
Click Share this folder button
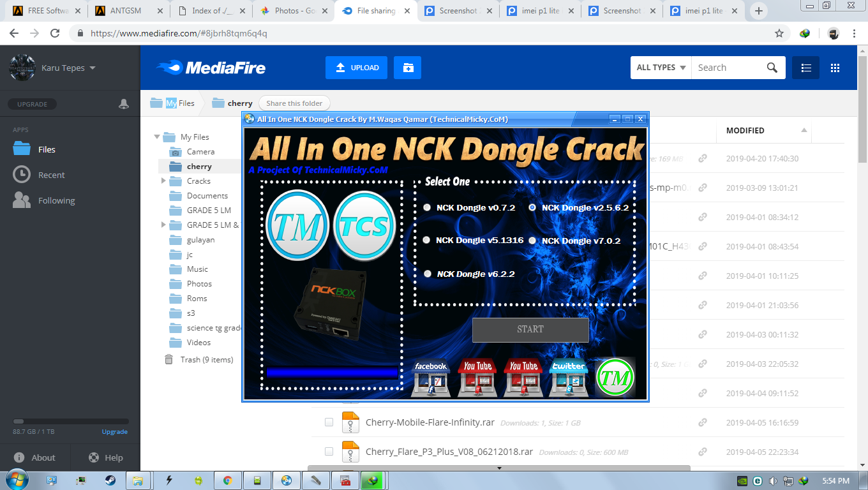(294, 103)
